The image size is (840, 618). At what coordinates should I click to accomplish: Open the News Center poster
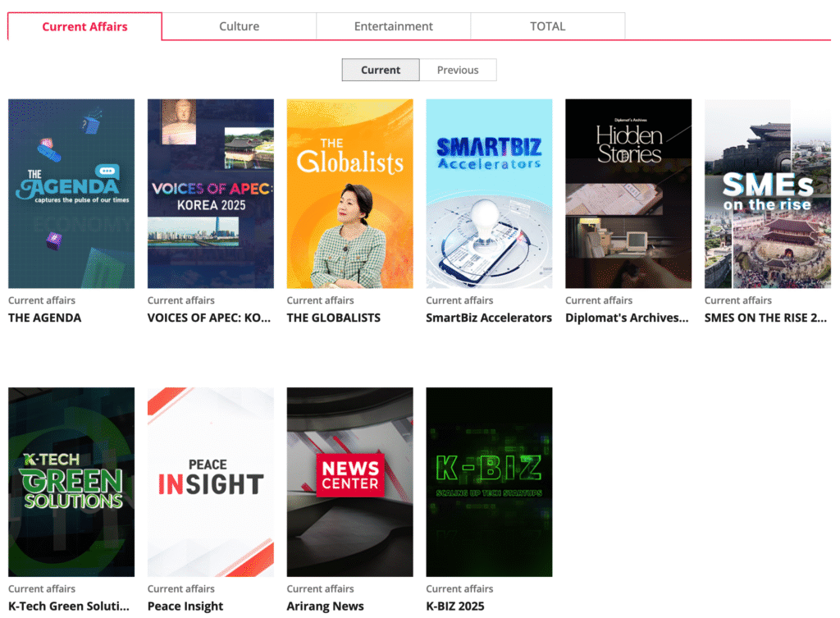(349, 482)
